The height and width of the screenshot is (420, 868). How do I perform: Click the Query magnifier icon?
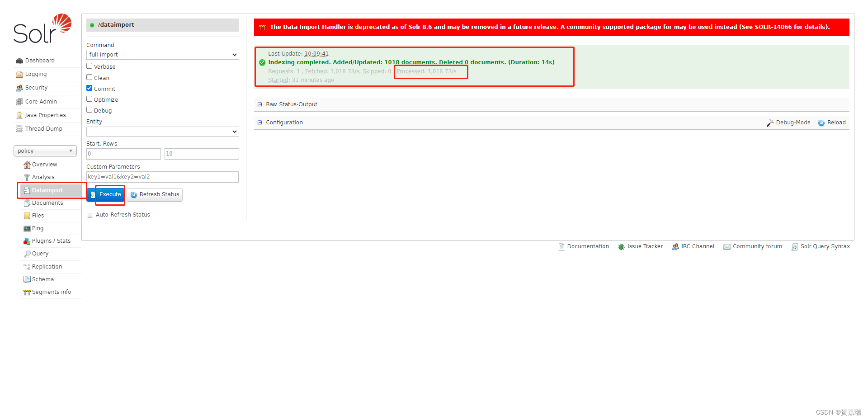(27, 254)
